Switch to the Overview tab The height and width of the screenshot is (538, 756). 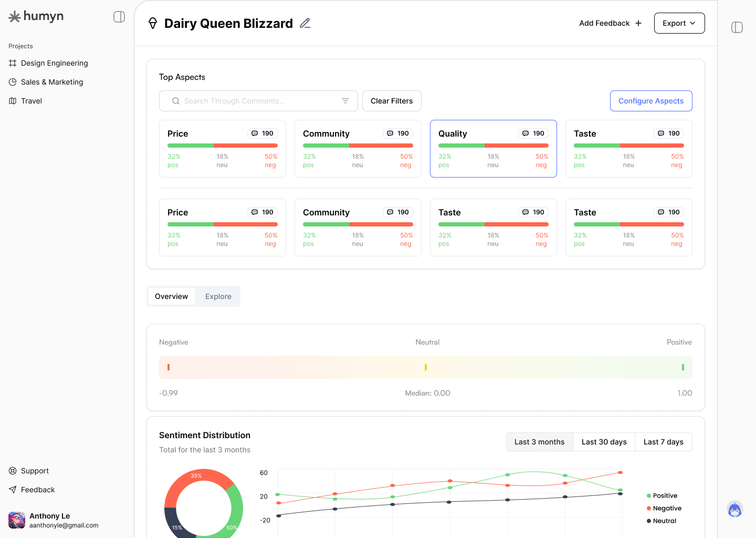(x=171, y=296)
